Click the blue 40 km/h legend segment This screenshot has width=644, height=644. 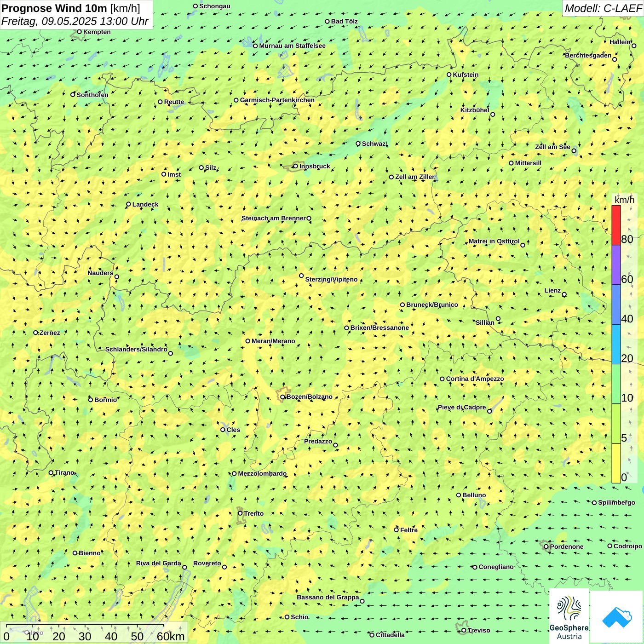coord(616,305)
